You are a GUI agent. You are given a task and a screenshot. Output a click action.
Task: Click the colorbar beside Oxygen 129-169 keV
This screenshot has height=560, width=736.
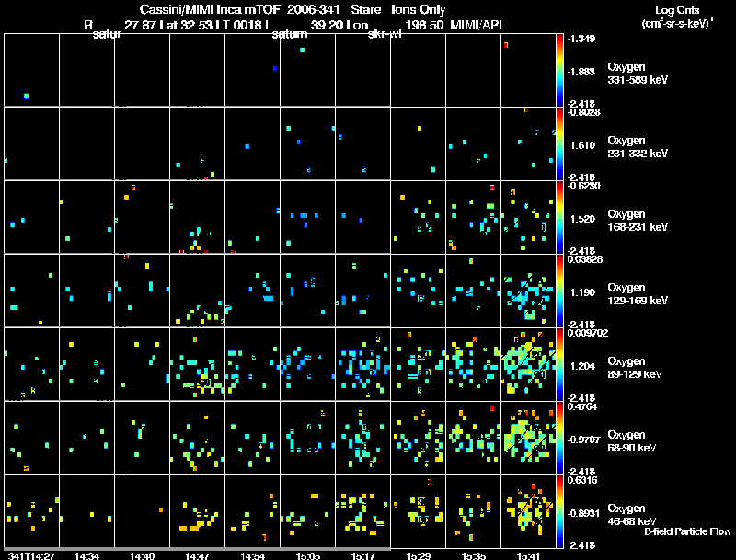[559, 291]
